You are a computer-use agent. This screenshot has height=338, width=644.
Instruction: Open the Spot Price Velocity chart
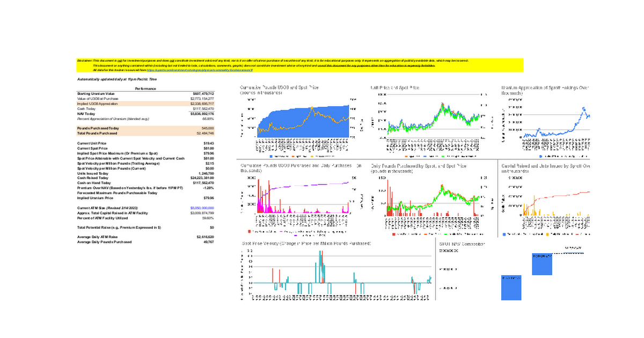coord(336,271)
